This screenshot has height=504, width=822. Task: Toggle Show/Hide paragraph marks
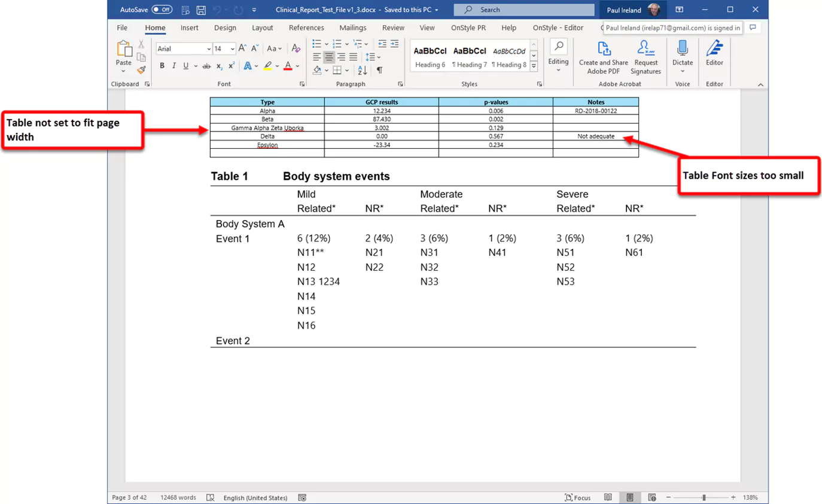click(x=379, y=71)
